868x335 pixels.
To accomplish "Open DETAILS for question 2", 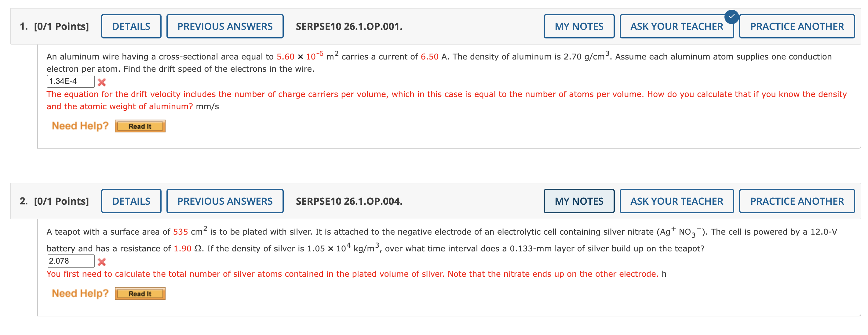I will (131, 201).
